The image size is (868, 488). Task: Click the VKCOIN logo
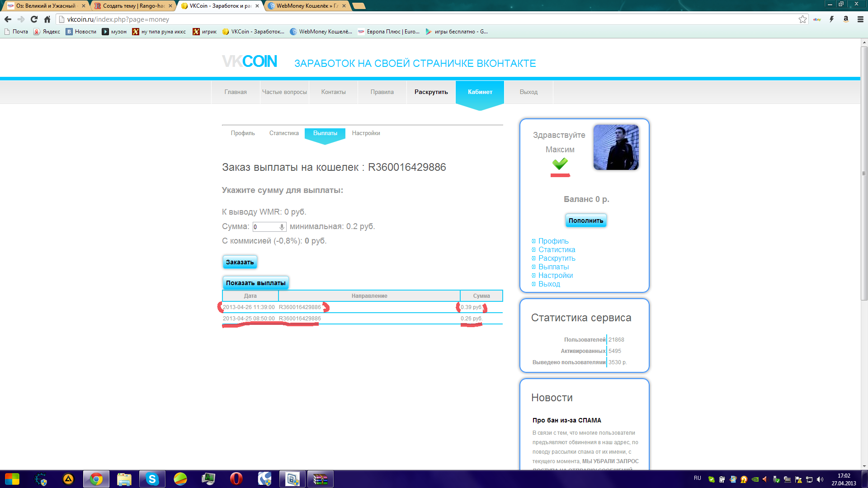click(250, 61)
